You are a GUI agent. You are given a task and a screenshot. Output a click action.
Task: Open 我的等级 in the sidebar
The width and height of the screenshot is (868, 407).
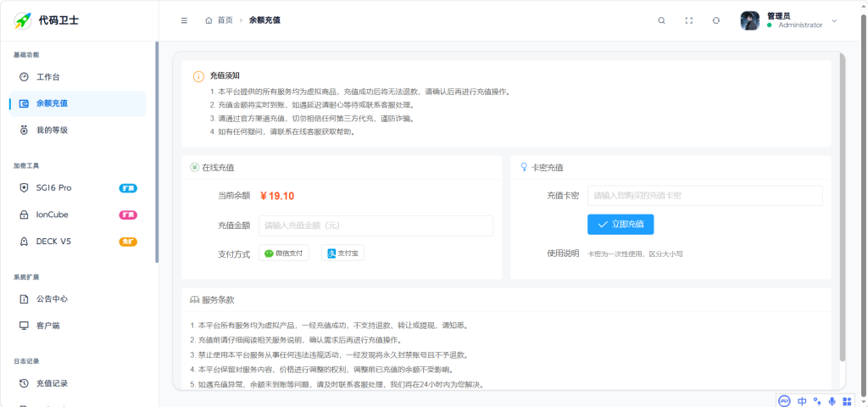[77, 130]
